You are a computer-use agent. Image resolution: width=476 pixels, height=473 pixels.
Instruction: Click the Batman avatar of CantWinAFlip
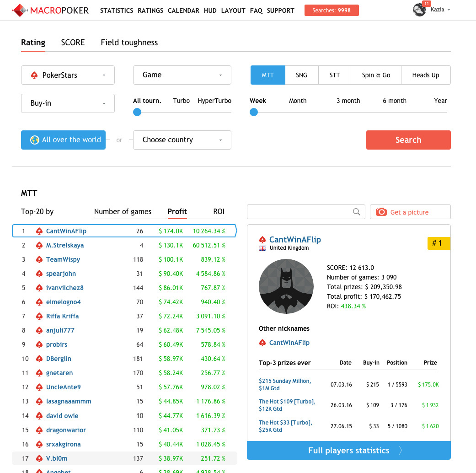[286, 286]
